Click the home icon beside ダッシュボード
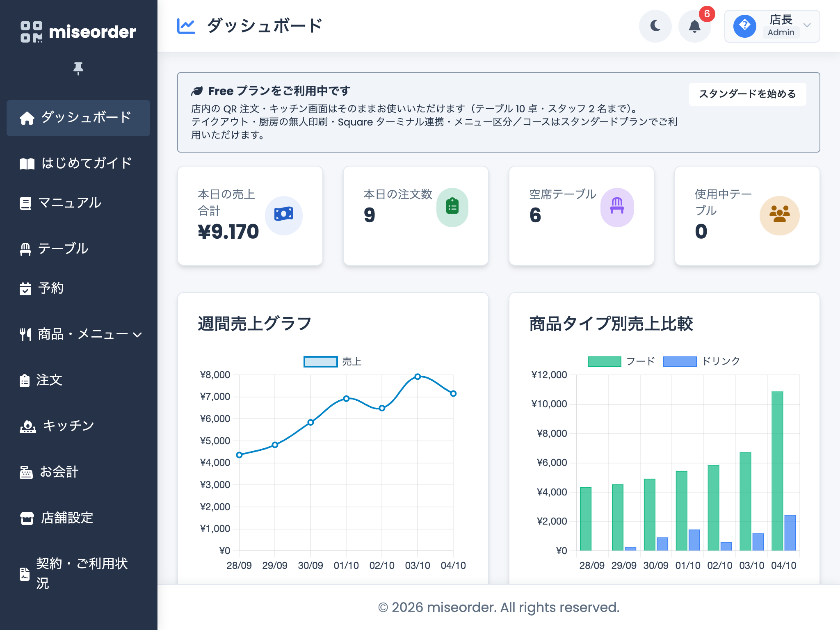840x630 pixels. tap(27, 118)
